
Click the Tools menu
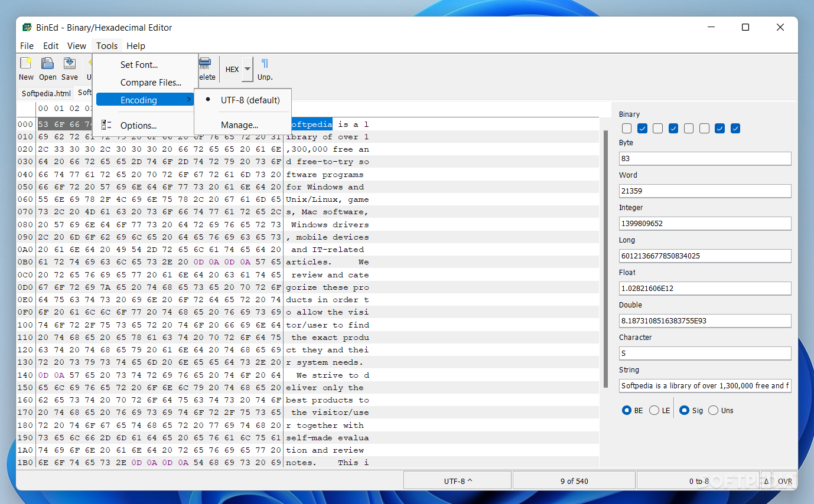[x=107, y=45]
